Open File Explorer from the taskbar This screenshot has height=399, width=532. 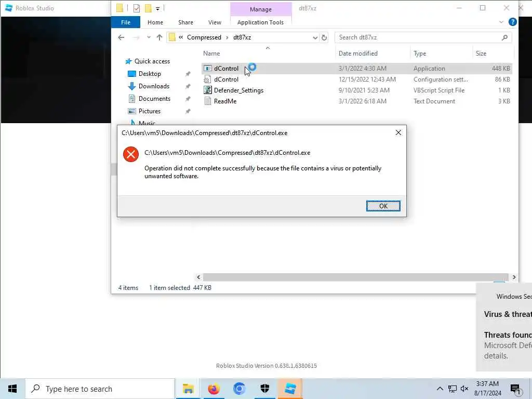click(188, 389)
